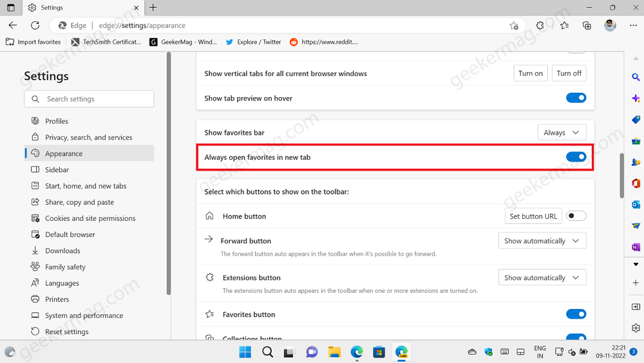Open Printers settings section
The height and width of the screenshot is (363, 644).
click(89, 299)
